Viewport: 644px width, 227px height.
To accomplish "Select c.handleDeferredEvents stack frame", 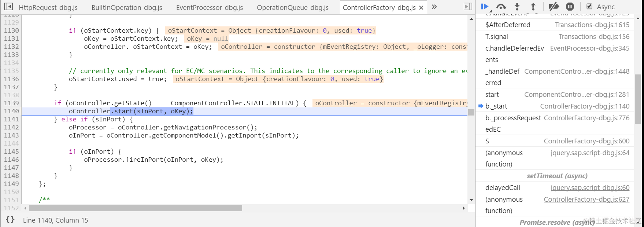I will [x=555, y=54].
